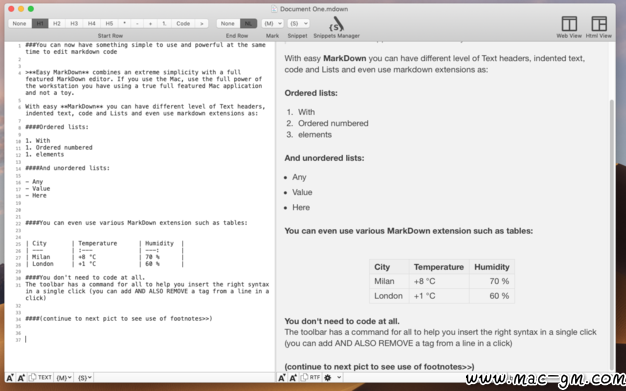Open the (M) Mark dropdown in toolbar
This screenshot has height=391, width=626.
tap(272, 24)
